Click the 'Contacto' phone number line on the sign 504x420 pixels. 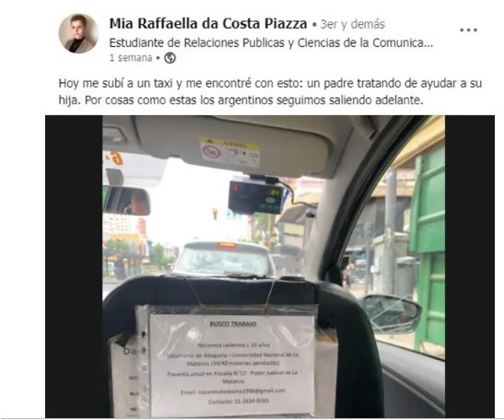click(x=239, y=402)
